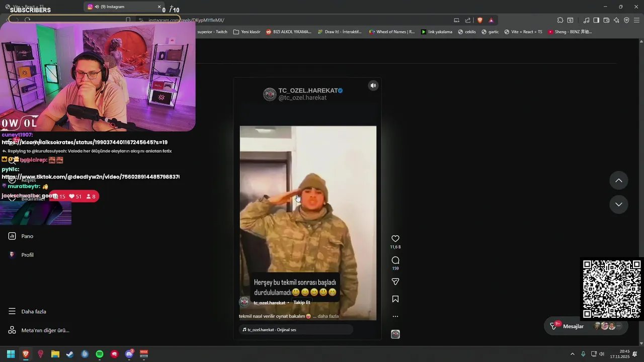Like the reel with the heart icon
Viewport: 644px width, 362px height.
[x=395, y=239]
